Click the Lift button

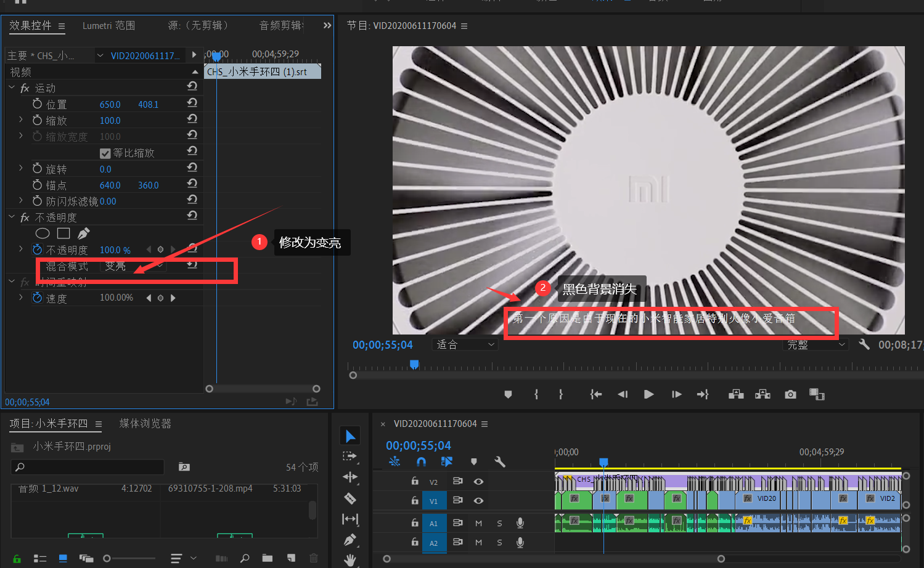point(736,394)
